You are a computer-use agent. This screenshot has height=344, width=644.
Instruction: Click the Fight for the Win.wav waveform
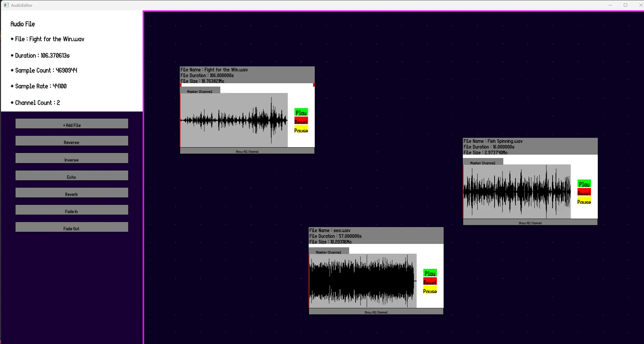[234, 120]
